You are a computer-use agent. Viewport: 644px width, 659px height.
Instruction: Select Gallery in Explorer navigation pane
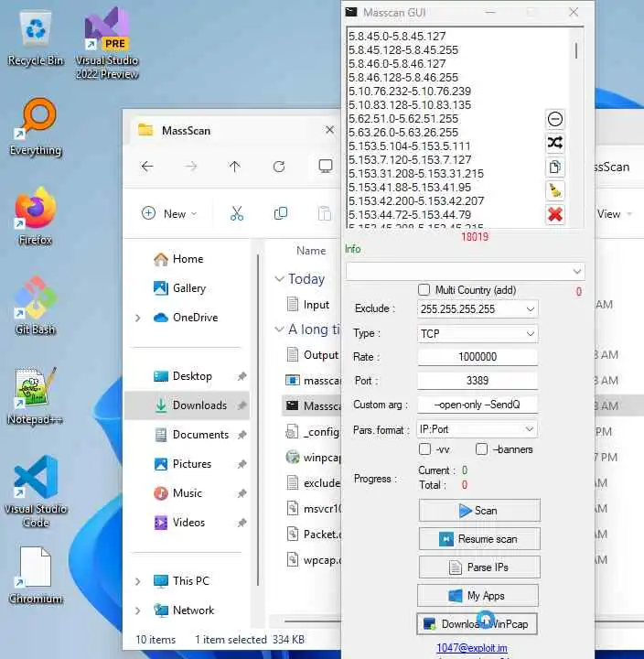[188, 288]
